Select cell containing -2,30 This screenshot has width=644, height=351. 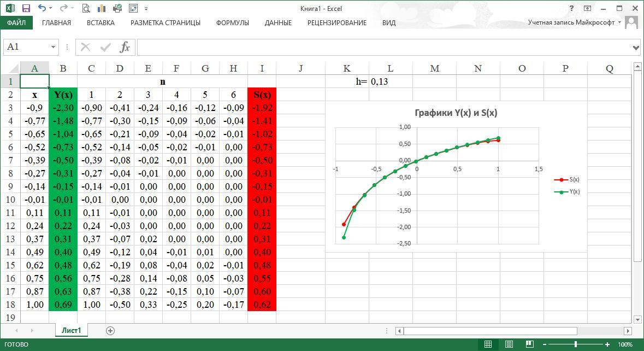pos(63,108)
